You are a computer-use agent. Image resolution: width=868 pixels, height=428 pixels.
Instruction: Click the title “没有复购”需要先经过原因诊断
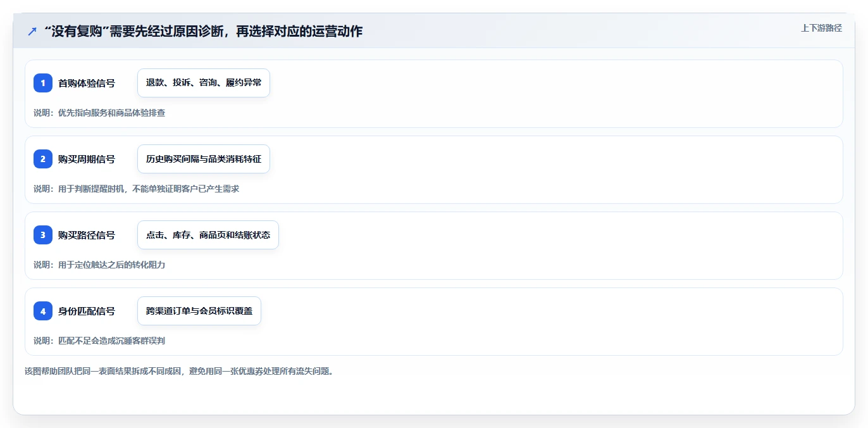point(203,31)
